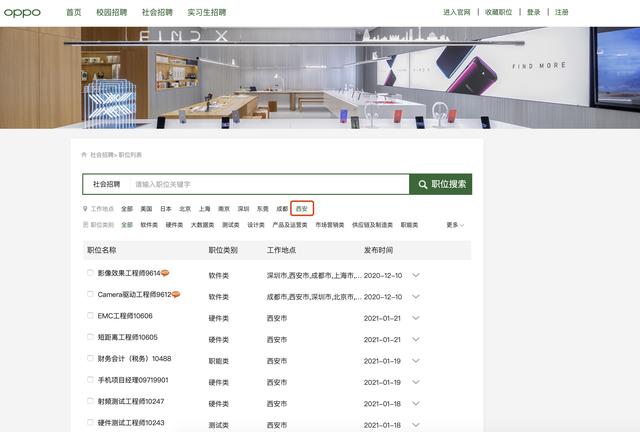Filter job category by 大数据类
The width and height of the screenshot is (640, 432).
[202, 225]
